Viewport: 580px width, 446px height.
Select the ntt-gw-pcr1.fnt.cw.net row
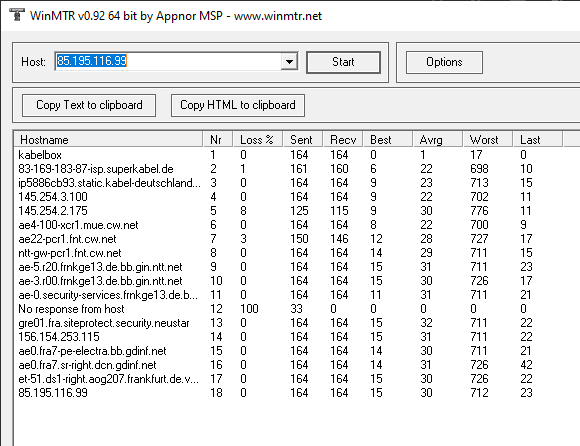(x=290, y=253)
